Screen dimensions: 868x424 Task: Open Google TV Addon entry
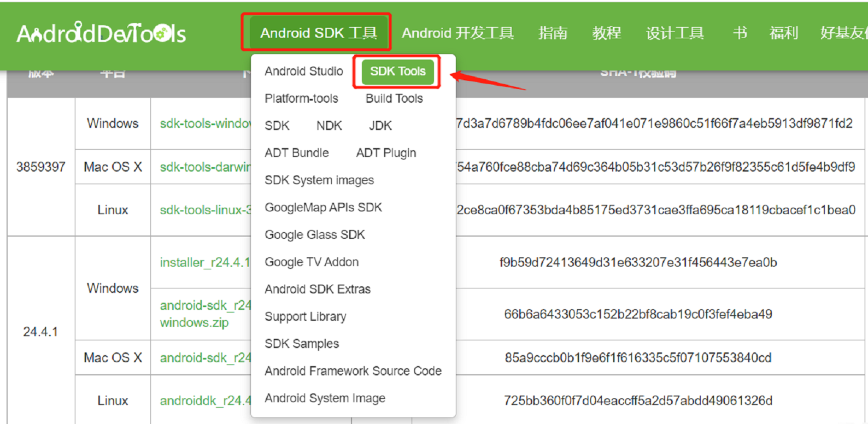click(312, 262)
